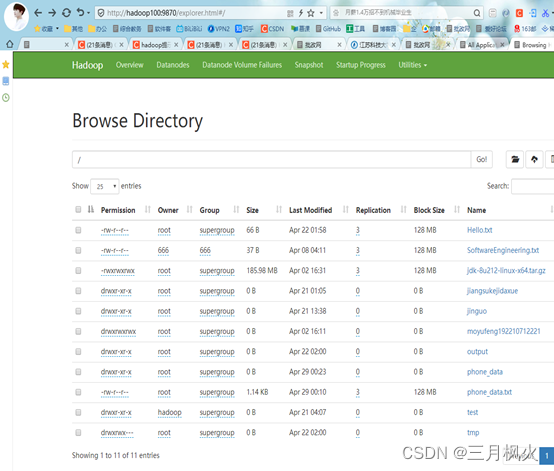Select the checkbox for the jinguo directory
Viewport: 554px width, 471px height.
coord(78,311)
